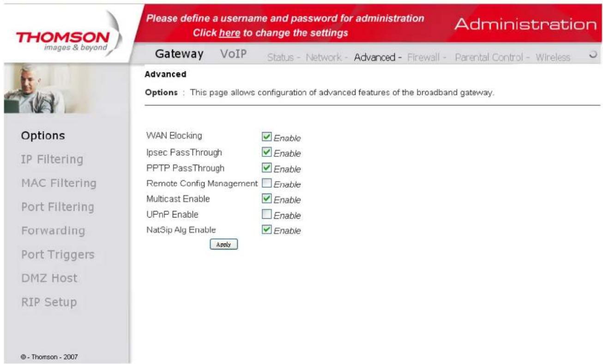Uncheck PPTP PassThrough Enable
Image resolution: width=603 pixels, height=364 pixels.
266,168
